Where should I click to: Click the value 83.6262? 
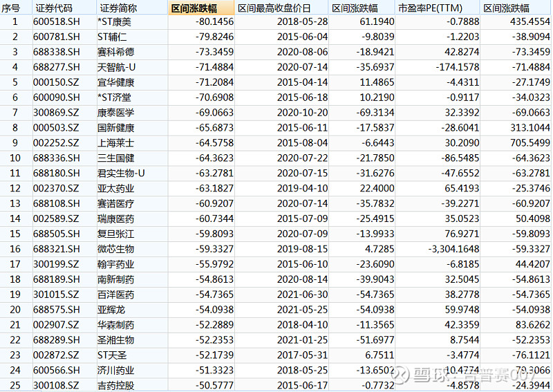532,325
